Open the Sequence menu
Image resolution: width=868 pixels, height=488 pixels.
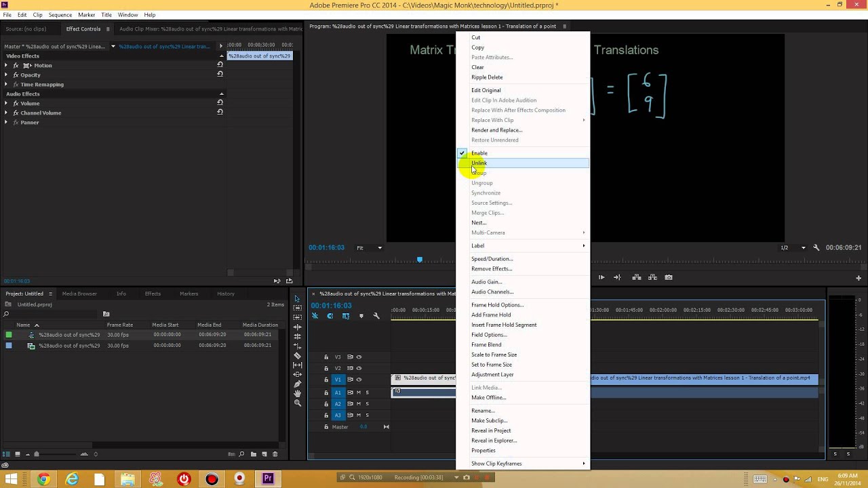[60, 15]
